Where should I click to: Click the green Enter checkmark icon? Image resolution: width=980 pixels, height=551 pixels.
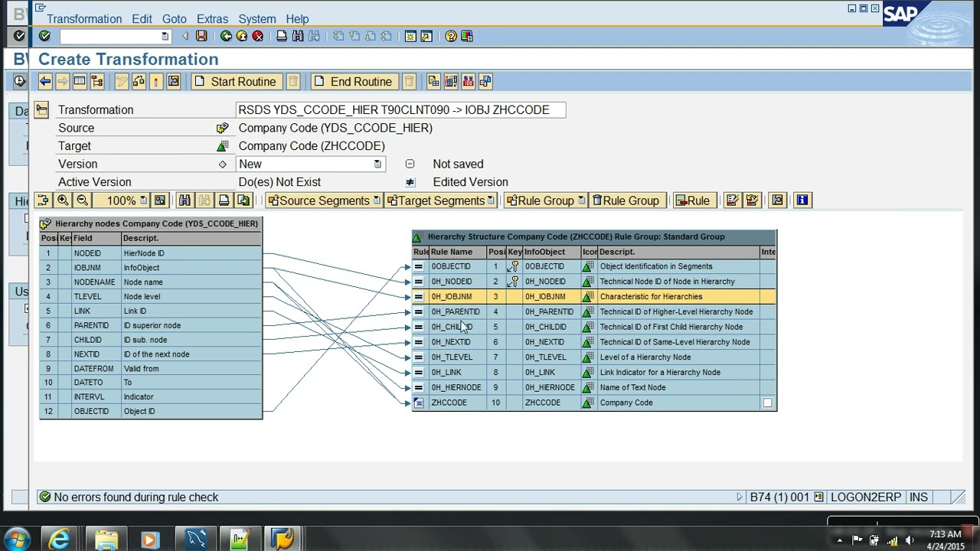click(x=44, y=36)
